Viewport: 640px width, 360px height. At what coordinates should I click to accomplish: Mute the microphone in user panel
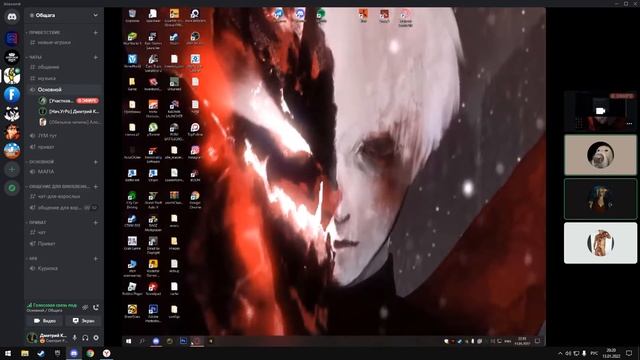[74, 338]
